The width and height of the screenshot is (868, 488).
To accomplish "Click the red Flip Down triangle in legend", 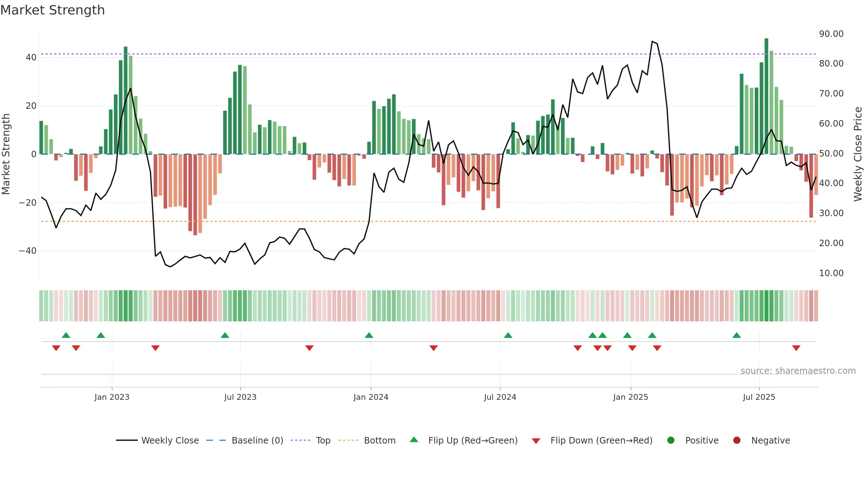I will tap(536, 441).
